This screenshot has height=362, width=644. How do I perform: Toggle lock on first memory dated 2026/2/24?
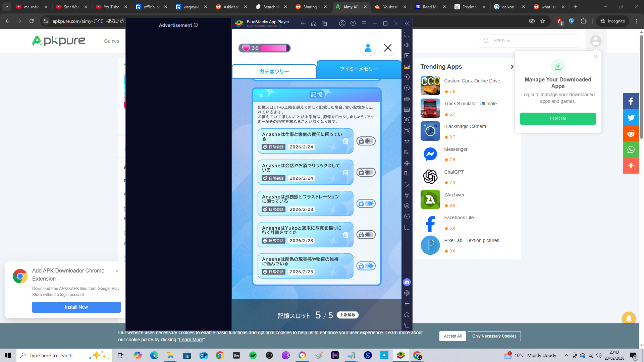(366, 141)
